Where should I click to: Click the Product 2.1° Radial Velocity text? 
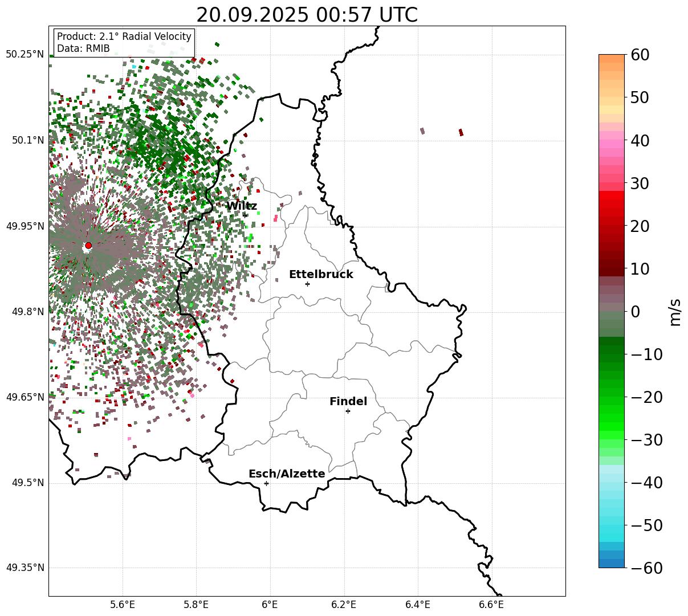(124, 36)
